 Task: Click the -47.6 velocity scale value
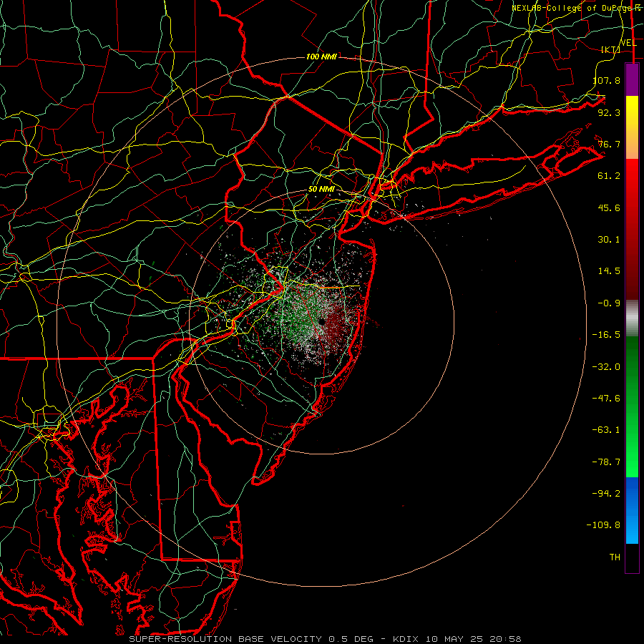pos(606,399)
